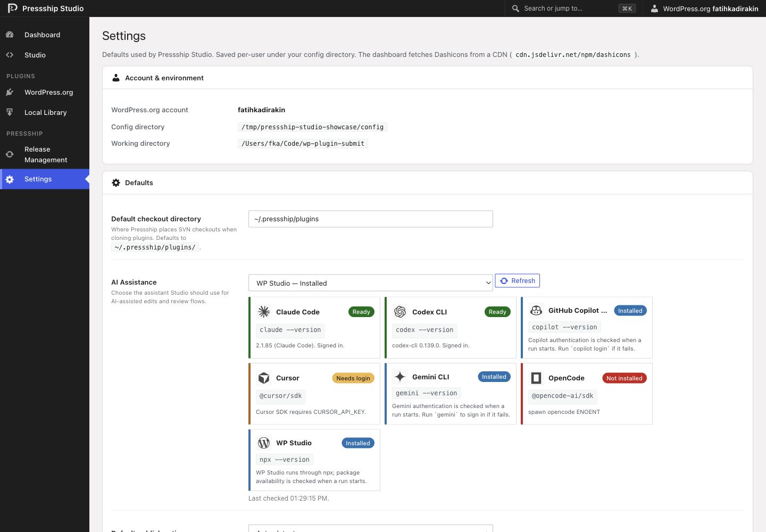
Task: Click the Claude Code Ready badge
Action: [361, 312]
